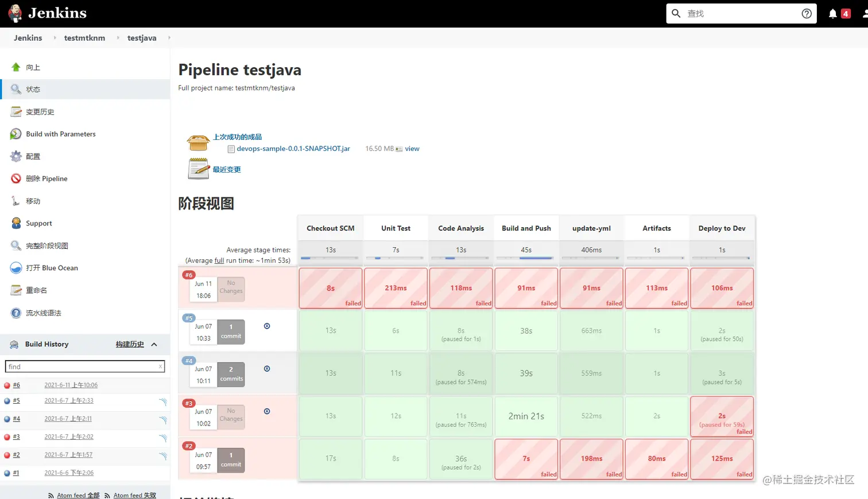Open the Build with Parameters menu item
This screenshot has height=499, width=868.
click(x=61, y=134)
